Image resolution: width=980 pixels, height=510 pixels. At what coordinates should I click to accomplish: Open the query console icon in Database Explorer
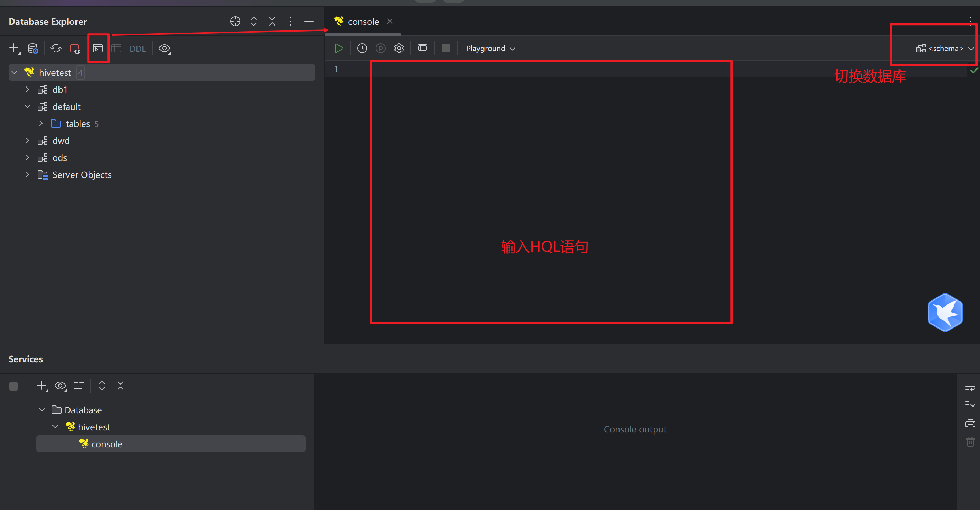coord(98,48)
